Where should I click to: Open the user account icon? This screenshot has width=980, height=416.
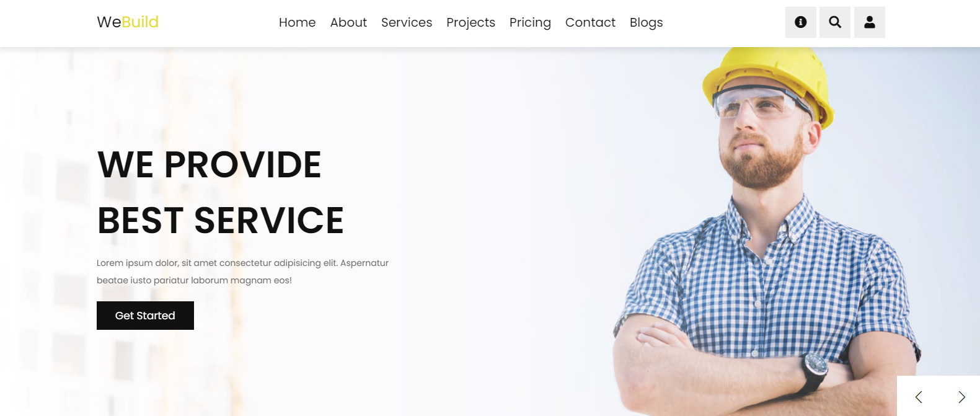point(870,22)
